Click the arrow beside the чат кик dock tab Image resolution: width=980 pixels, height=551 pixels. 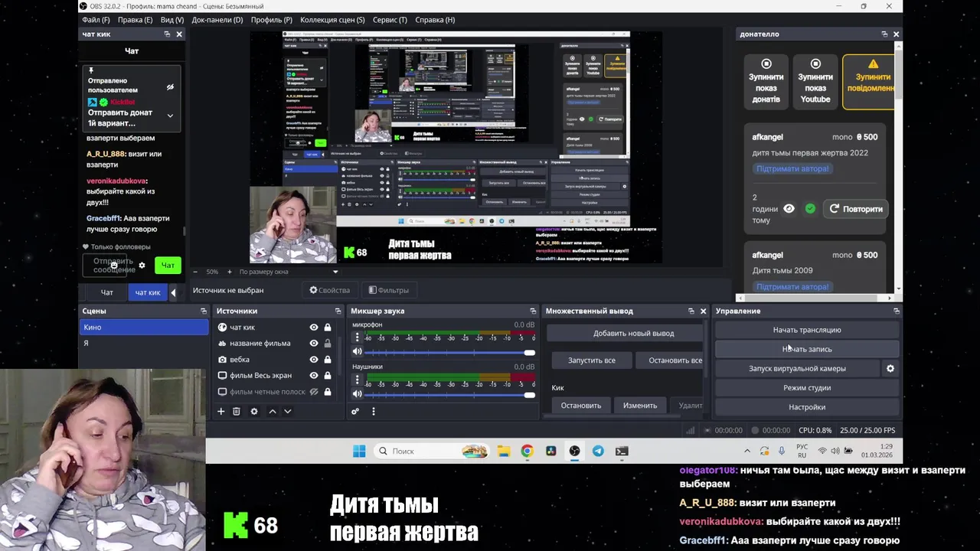coord(173,292)
